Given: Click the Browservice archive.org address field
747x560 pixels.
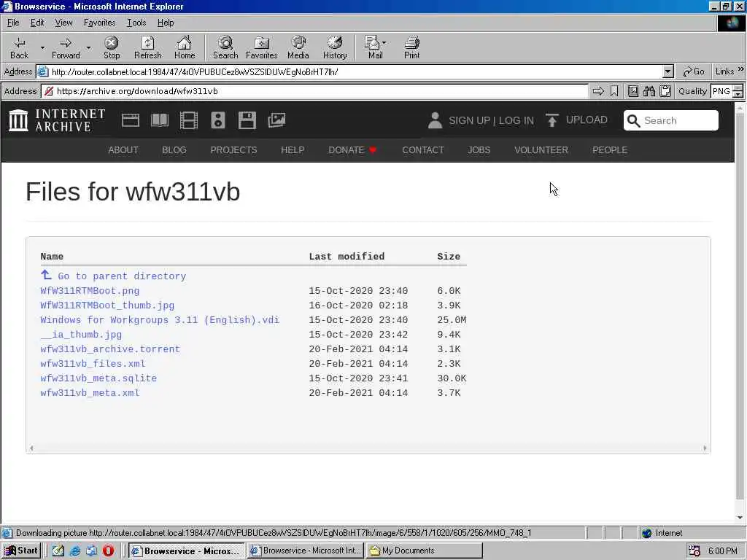Looking at the screenshot, I should tap(314, 91).
